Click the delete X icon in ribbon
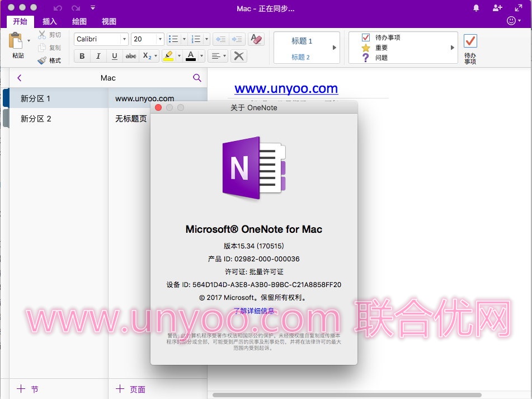Screen dimensions: 532x399 239,56
